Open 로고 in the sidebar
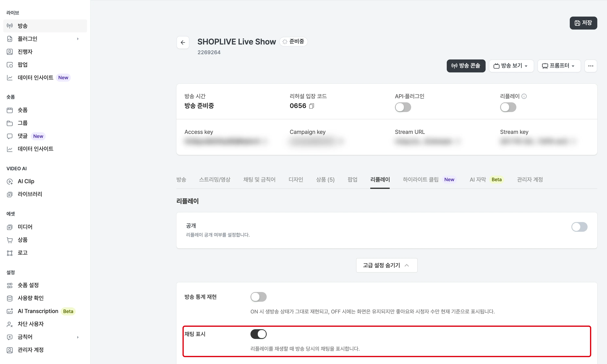This screenshot has height=364, width=607. click(x=45, y=253)
